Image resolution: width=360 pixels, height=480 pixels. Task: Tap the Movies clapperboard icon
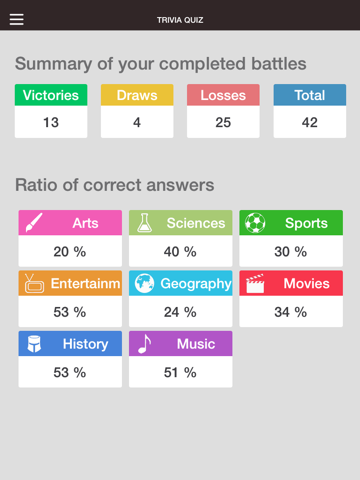coord(255,284)
